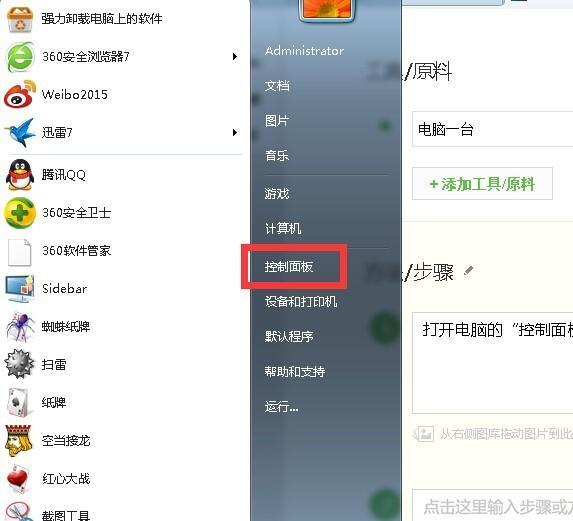
Task: Open 控制面板 in the start menu
Action: [x=289, y=267]
